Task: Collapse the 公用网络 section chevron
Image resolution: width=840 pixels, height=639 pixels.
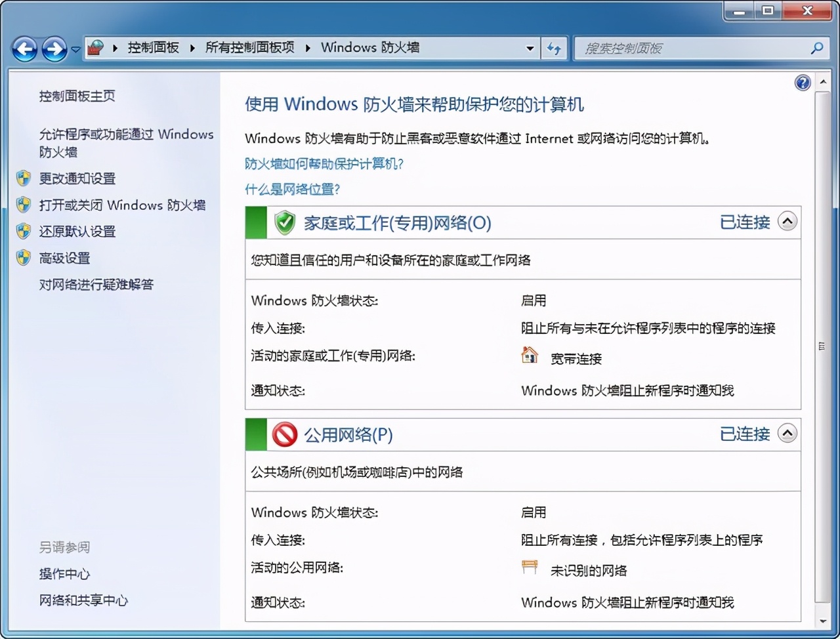Action: [787, 434]
